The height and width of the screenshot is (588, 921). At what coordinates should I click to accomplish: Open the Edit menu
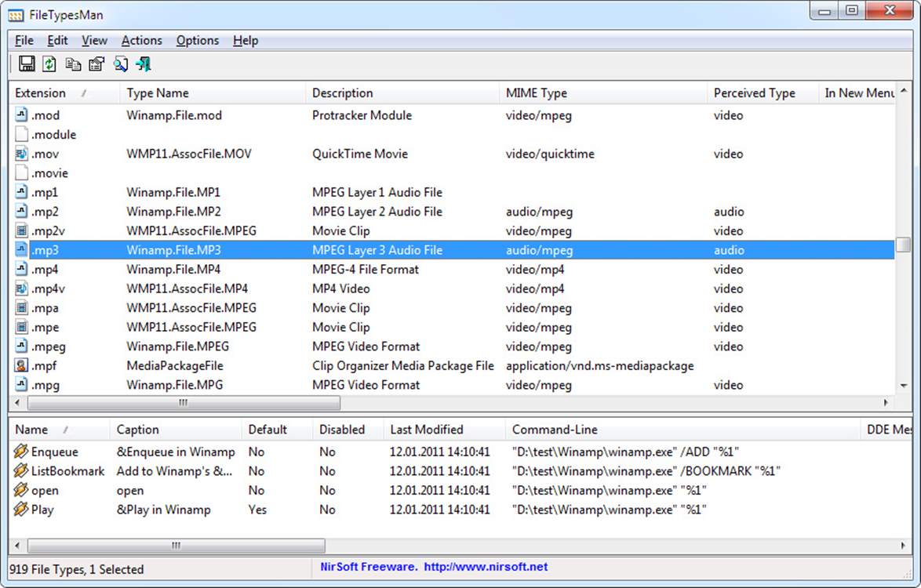[x=57, y=41]
